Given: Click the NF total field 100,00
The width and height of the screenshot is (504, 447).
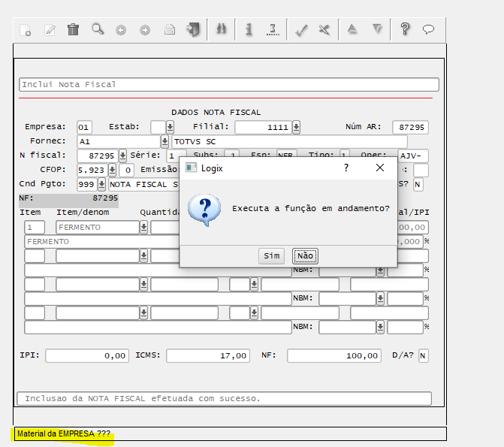Looking at the screenshot, I should 334,355.
